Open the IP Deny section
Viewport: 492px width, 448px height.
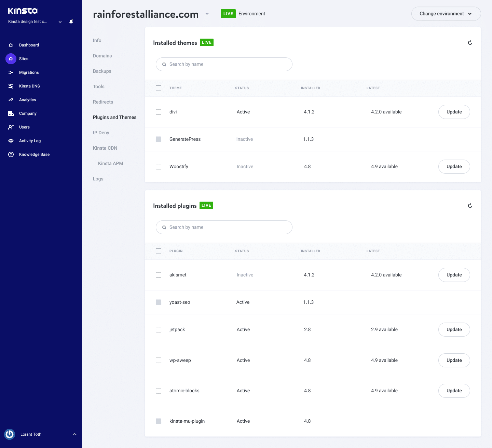coord(101,133)
